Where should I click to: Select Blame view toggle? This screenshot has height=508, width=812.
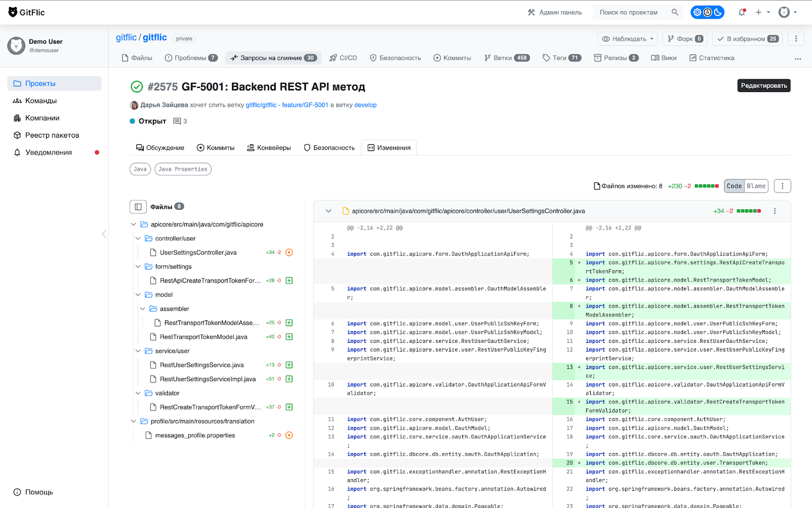(756, 186)
